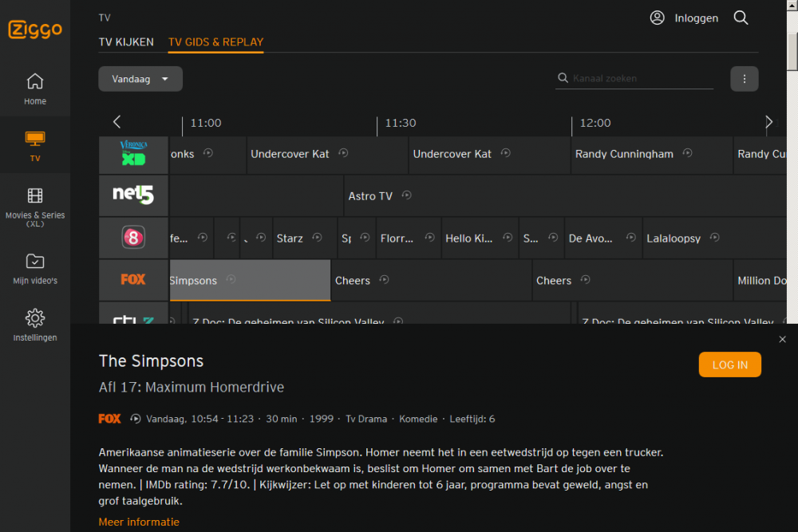Go to Home in sidebar
The image size is (798, 532).
(x=35, y=89)
